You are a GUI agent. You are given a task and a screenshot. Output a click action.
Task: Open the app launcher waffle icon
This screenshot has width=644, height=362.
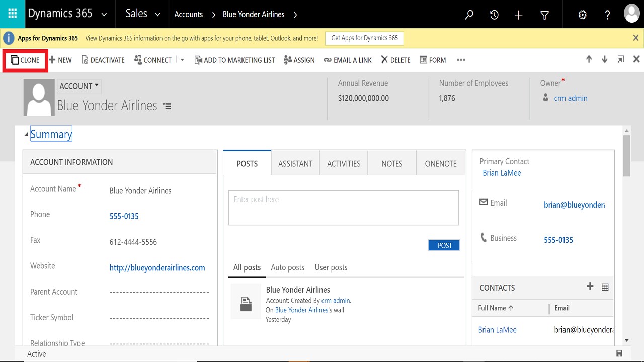click(13, 14)
